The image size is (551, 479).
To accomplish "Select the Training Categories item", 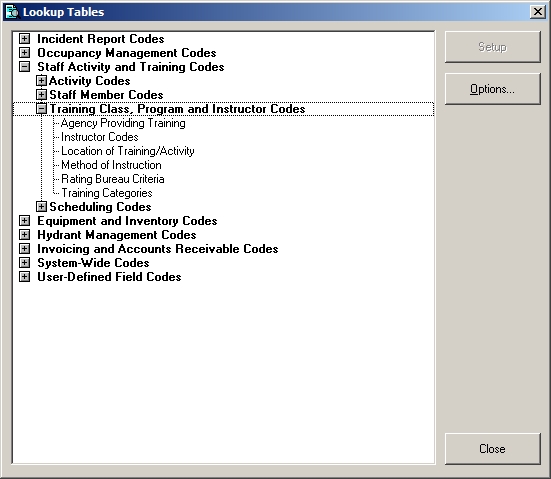I will point(106,193).
